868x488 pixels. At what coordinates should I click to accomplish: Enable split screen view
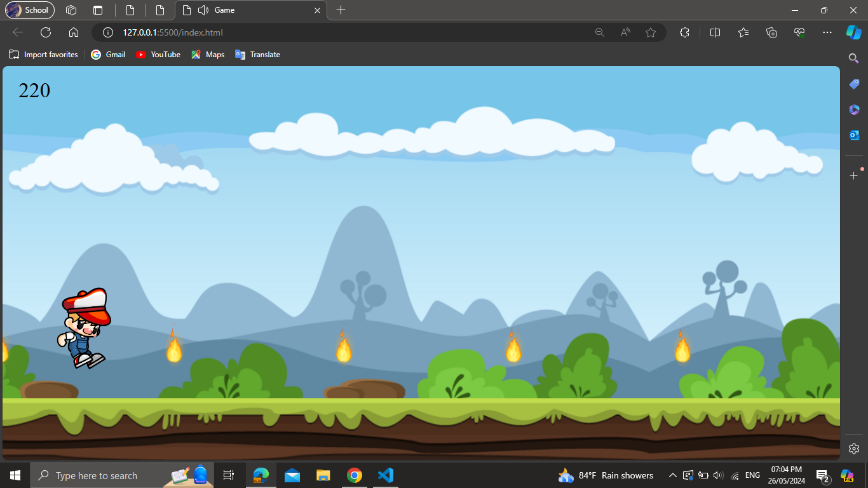pyautogui.click(x=715, y=32)
